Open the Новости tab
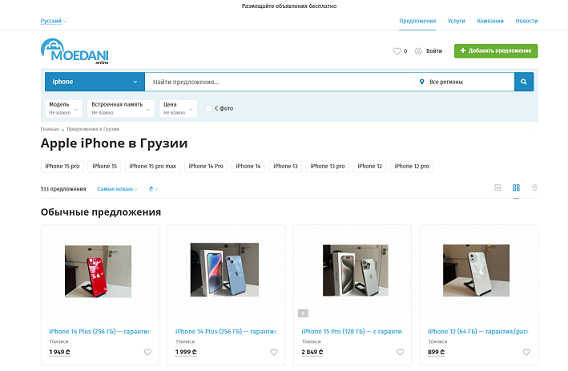 click(x=527, y=21)
